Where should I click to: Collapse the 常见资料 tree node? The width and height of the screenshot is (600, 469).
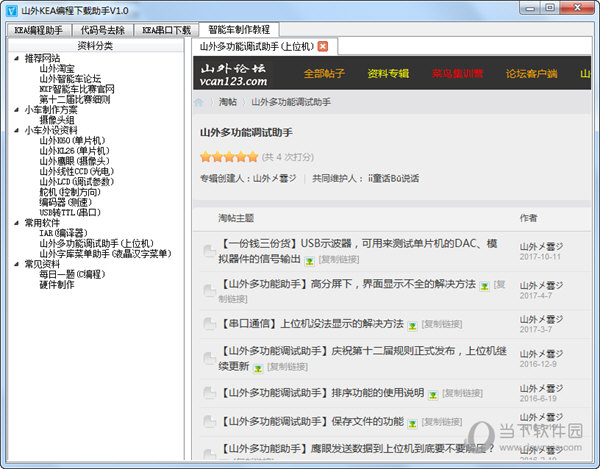pos(16,264)
